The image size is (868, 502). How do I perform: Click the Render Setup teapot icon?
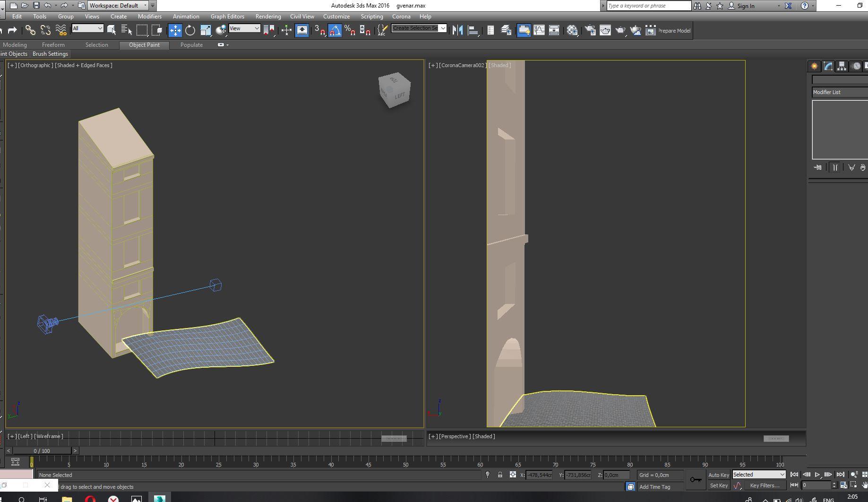click(590, 31)
